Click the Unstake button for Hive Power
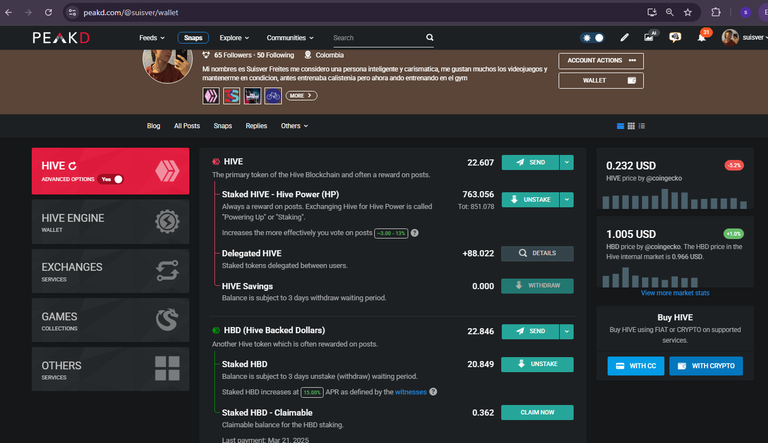768x443 pixels. tap(530, 199)
